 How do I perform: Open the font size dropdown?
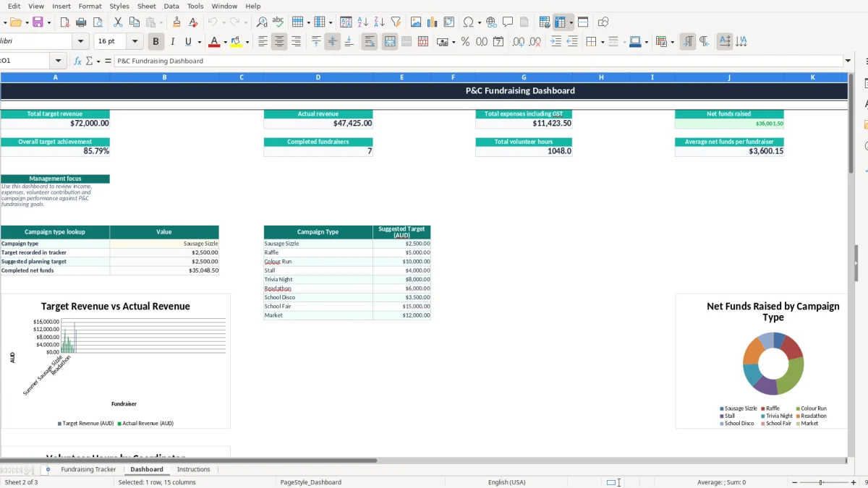(135, 42)
